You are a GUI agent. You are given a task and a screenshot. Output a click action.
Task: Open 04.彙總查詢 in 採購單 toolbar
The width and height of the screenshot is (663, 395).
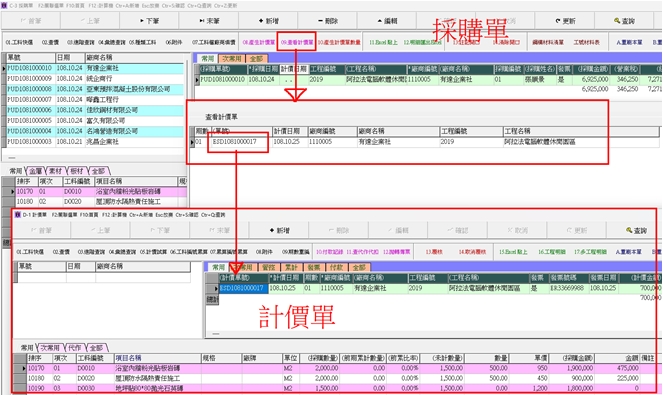112,42
